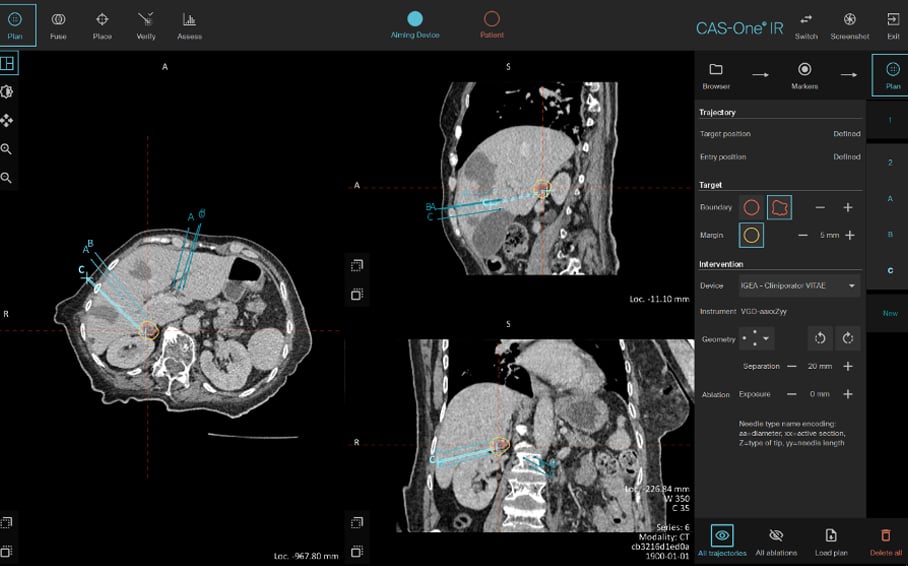The image size is (908, 566).
Task: Click the Exit icon
Action: coord(893,25)
